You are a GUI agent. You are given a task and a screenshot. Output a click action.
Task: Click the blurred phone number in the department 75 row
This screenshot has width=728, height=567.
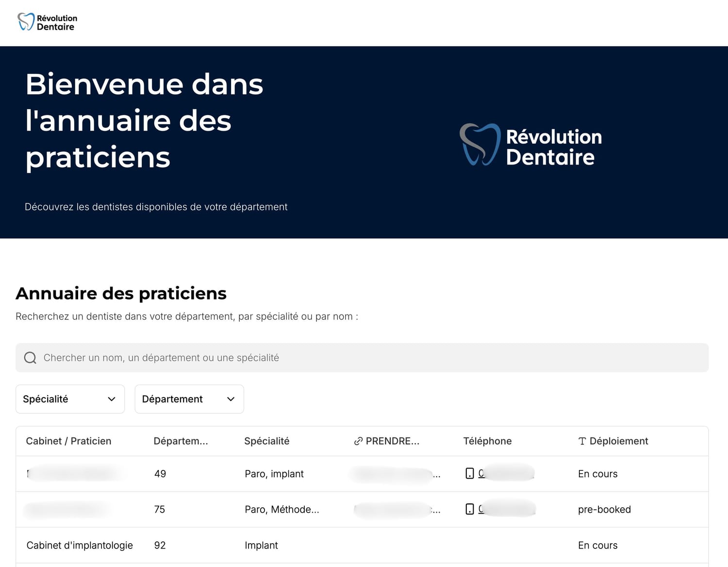[507, 509]
